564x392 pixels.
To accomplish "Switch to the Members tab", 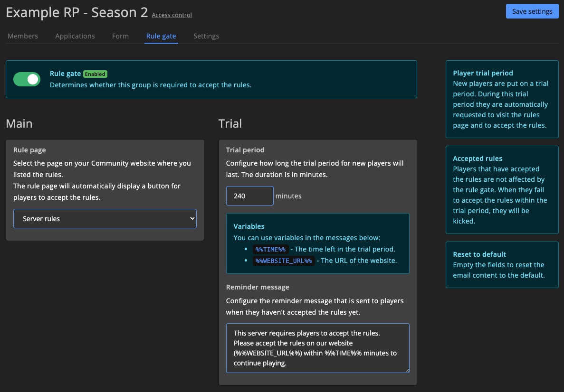I will pos(23,36).
